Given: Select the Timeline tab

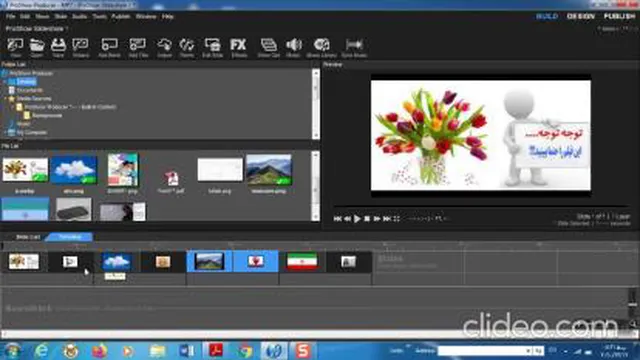Looking at the screenshot, I should click(x=70, y=237).
